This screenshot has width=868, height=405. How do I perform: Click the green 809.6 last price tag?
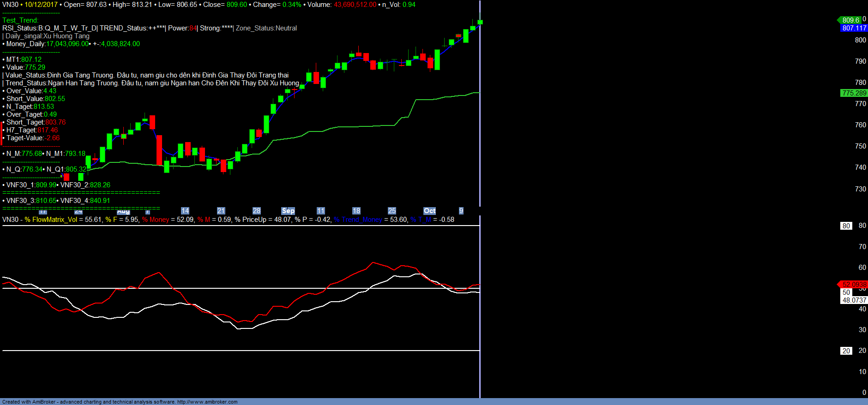coord(850,20)
